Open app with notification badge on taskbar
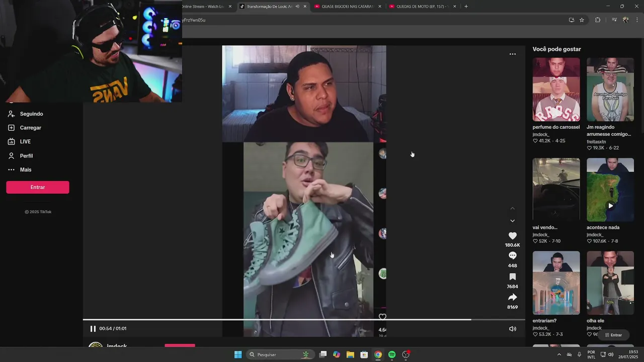 pos(406,354)
